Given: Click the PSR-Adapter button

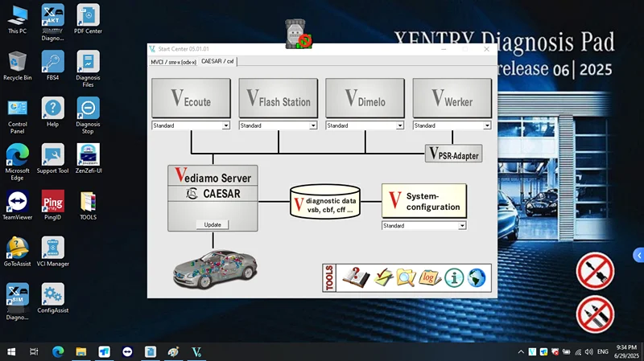Looking at the screenshot, I should 453,153.
